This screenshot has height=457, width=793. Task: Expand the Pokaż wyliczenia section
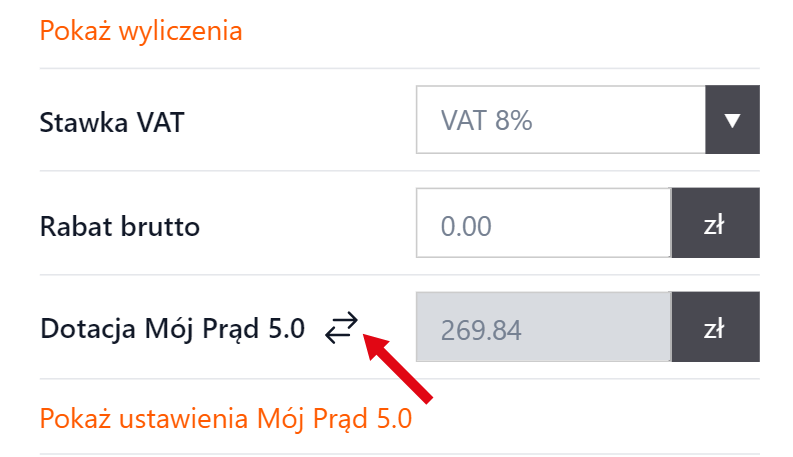[141, 31]
